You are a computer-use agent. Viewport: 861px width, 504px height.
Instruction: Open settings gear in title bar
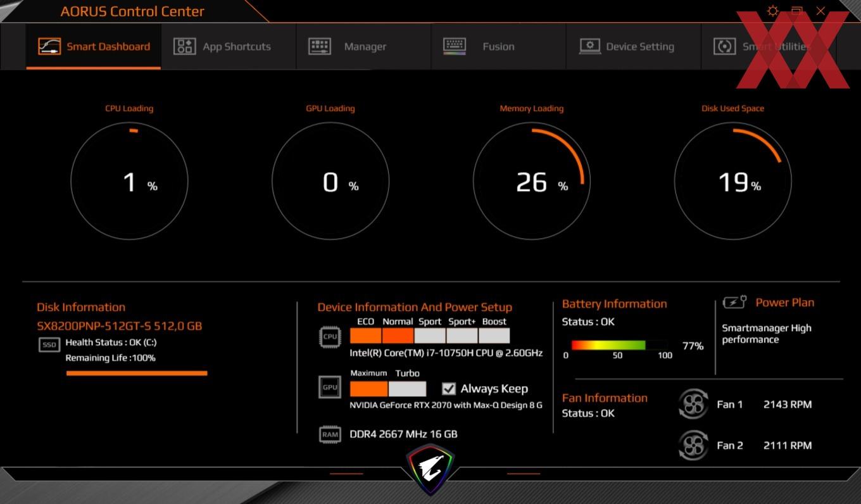772,11
